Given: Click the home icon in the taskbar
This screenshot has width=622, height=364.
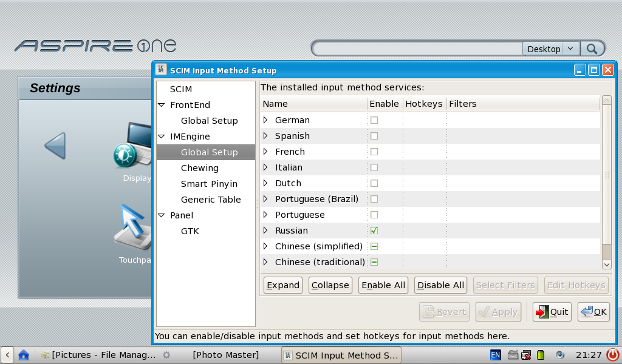Looking at the screenshot, I should 24,354.
